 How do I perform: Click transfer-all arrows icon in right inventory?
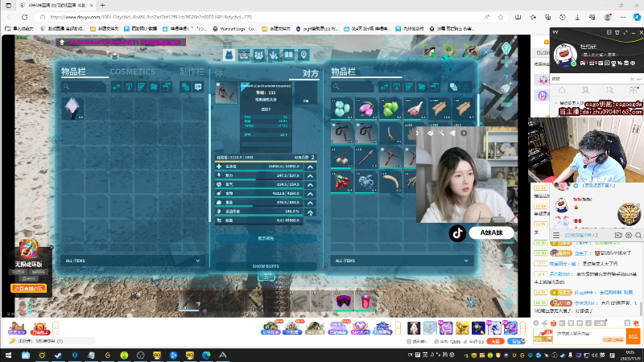coord(384,87)
